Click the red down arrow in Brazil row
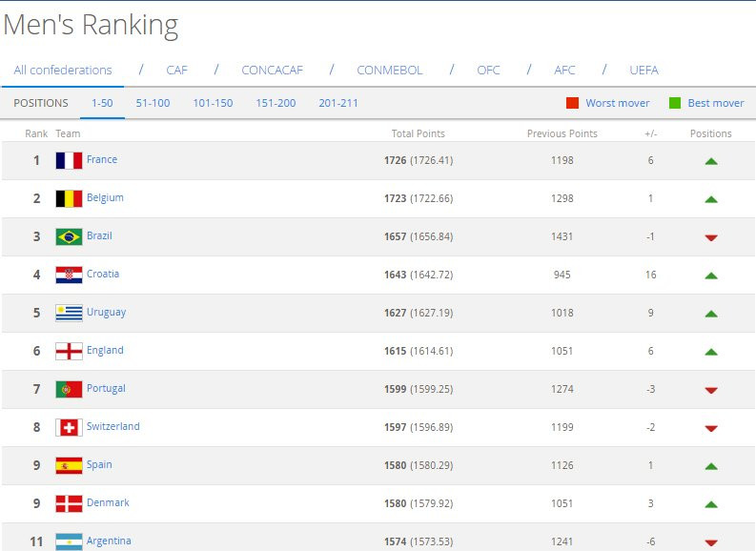Screen dimensions: 756x551 click(710, 237)
